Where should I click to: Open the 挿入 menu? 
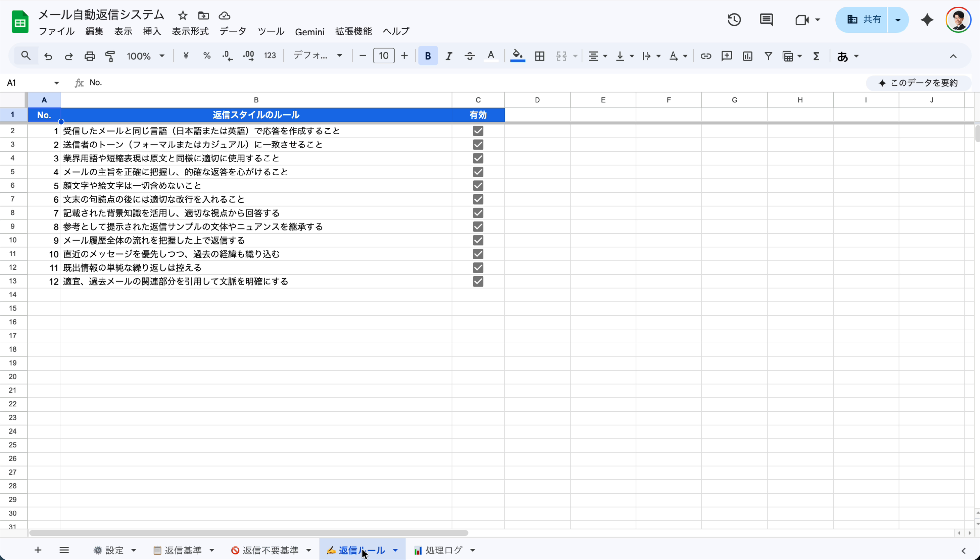152,32
